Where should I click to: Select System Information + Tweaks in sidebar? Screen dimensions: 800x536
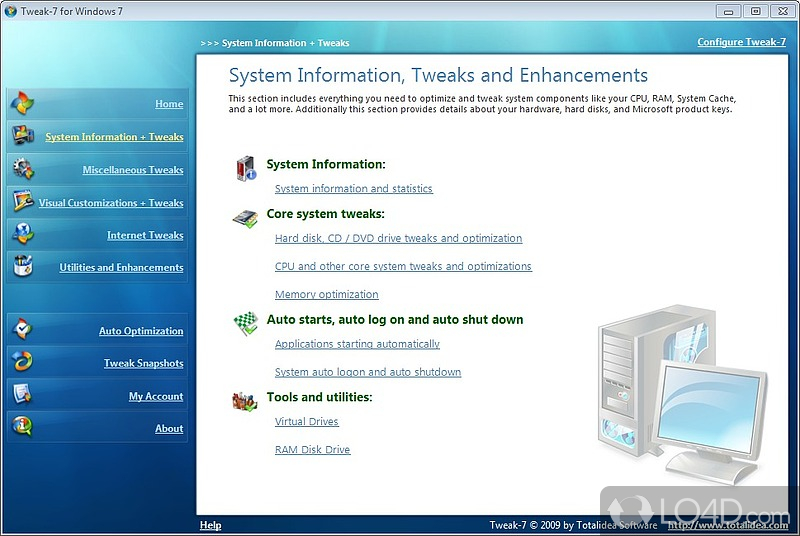(114, 137)
